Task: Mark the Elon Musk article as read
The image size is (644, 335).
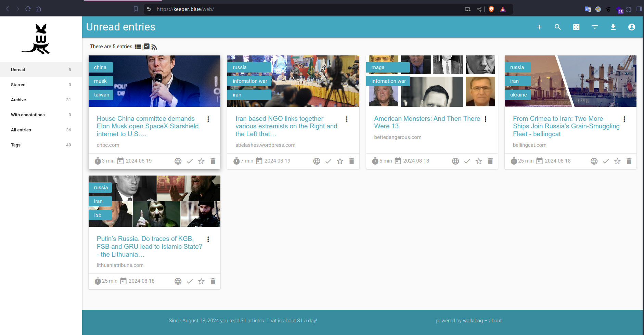Action: pyautogui.click(x=190, y=161)
